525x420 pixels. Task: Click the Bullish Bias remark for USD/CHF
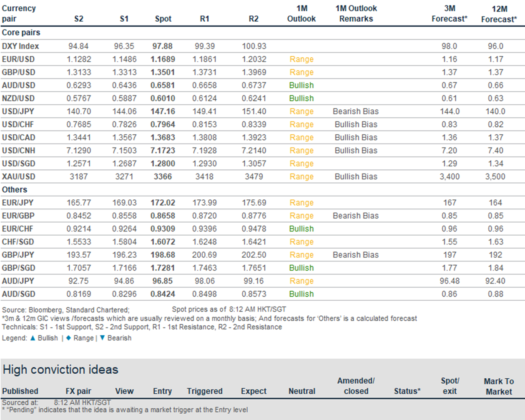click(356, 124)
